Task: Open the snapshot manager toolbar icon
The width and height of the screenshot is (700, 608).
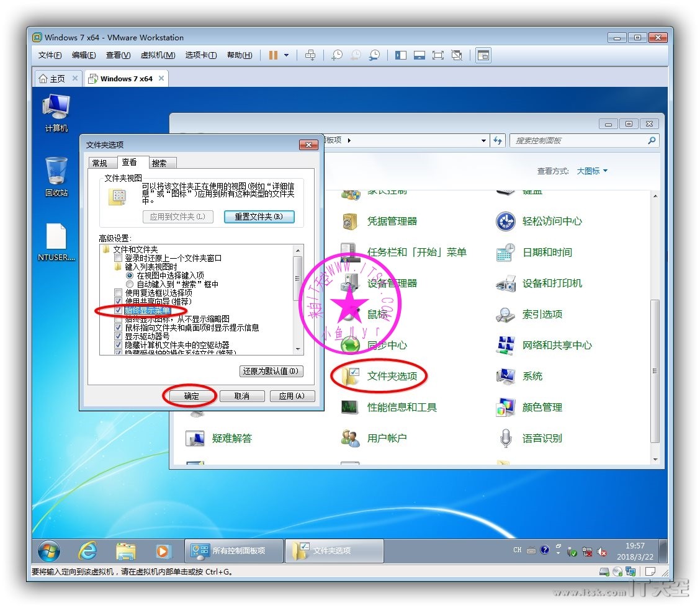Action: coord(374,55)
